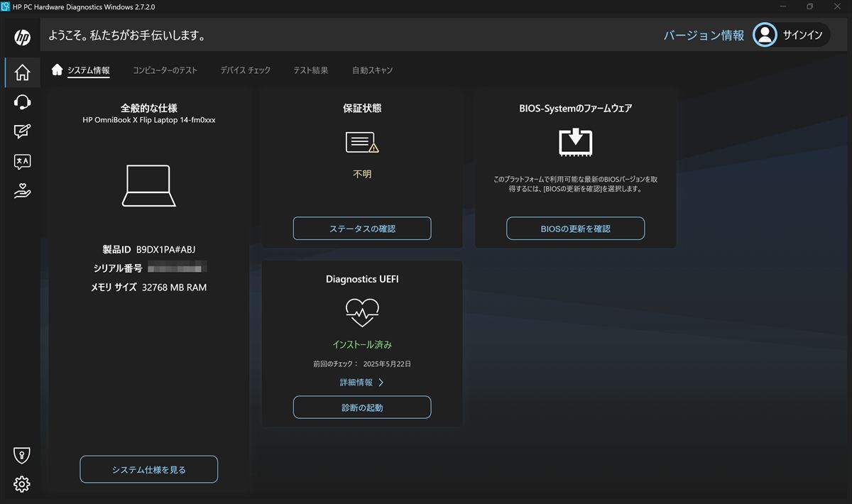Restore down the window
Image resolution: width=852 pixels, height=504 pixels.
click(x=809, y=6)
